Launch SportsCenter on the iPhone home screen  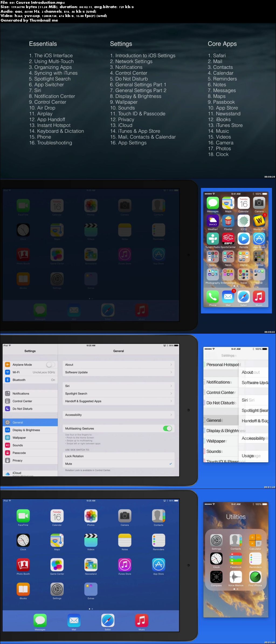tap(228, 239)
